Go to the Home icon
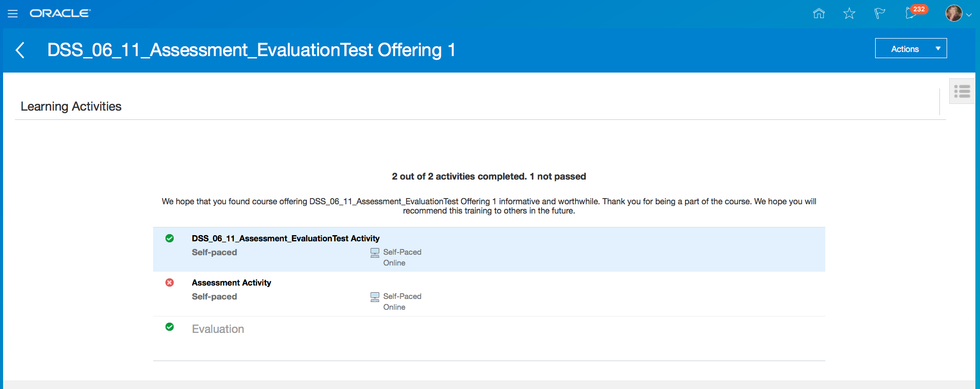This screenshot has width=980, height=389. [819, 13]
